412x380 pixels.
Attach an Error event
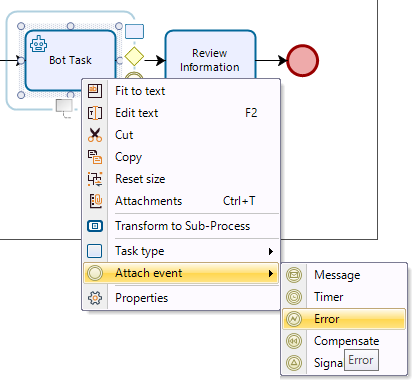(344, 319)
